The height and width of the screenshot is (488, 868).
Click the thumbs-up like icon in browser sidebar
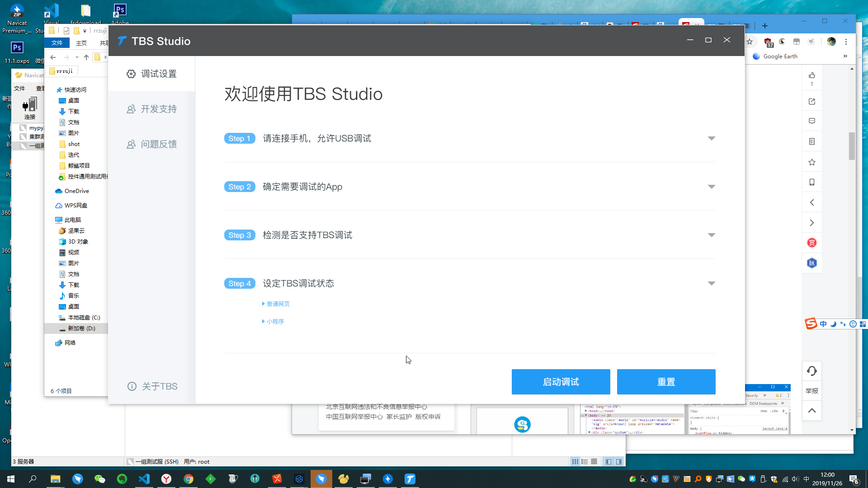(x=812, y=75)
